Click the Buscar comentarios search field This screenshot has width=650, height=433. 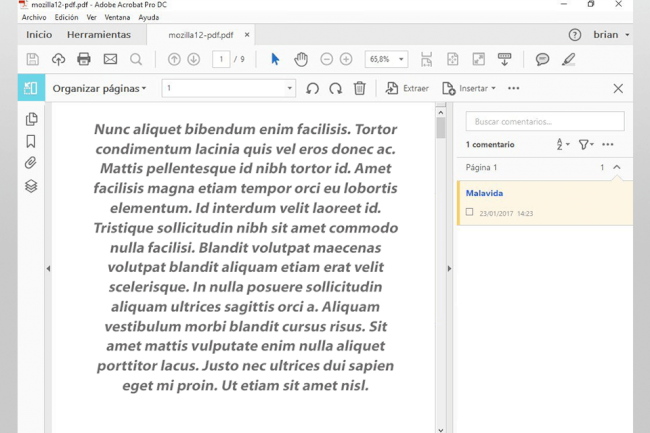(x=545, y=121)
